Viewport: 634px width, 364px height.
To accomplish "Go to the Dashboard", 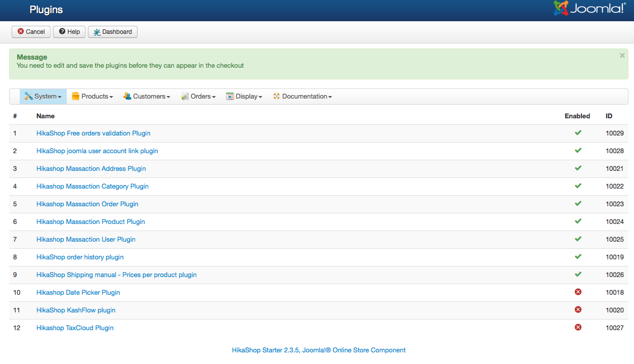I will tap(113, 32).
